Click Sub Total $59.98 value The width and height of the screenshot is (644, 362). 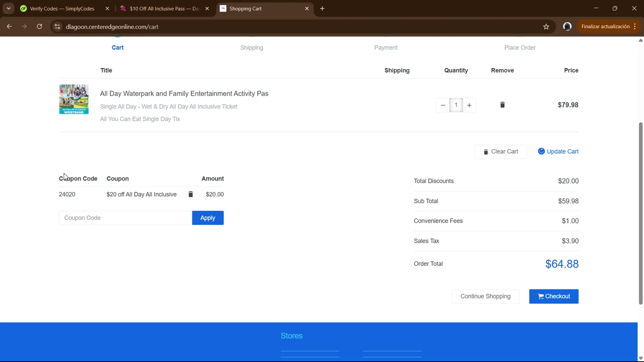point(568,201)
